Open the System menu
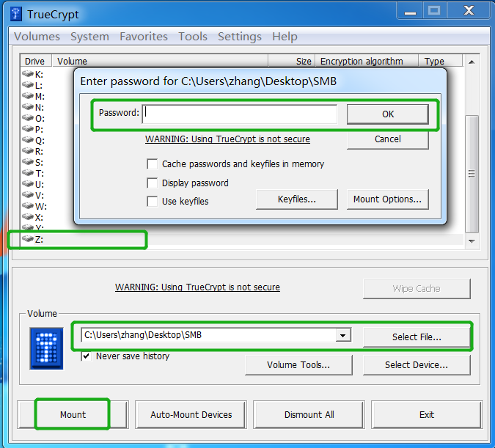This screenshot has height=448, width=495. pos(89,37)
